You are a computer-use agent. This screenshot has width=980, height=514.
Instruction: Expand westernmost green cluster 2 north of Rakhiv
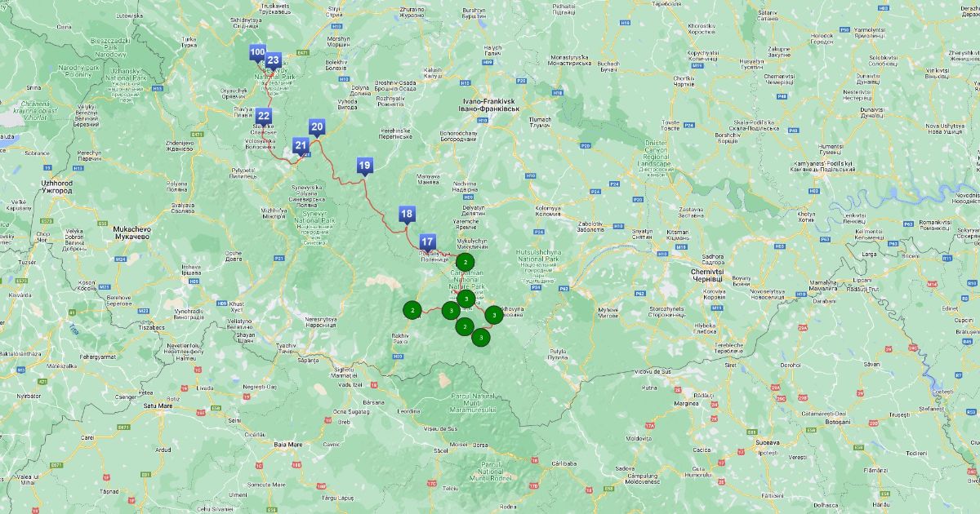[x=412, y=310]
